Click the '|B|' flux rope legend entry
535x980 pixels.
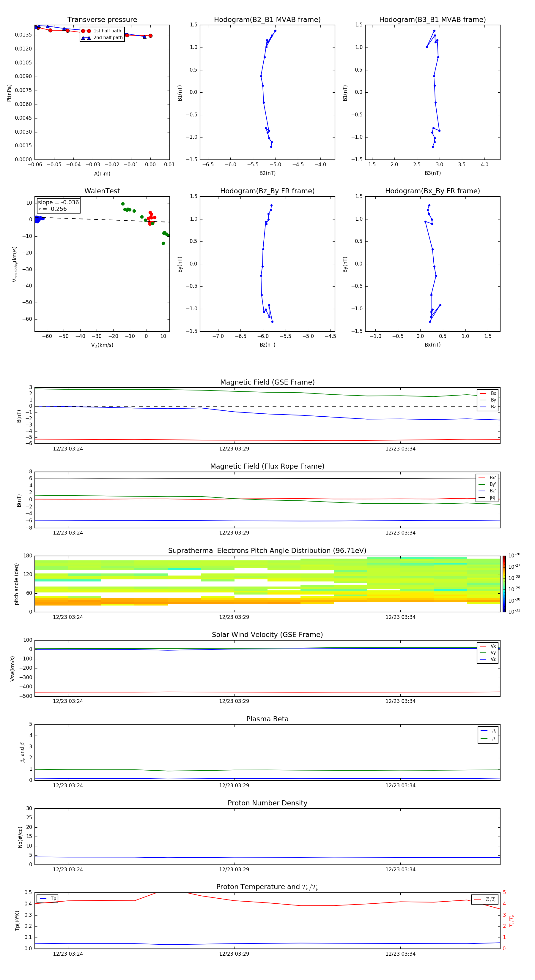(x=487, y=498)
